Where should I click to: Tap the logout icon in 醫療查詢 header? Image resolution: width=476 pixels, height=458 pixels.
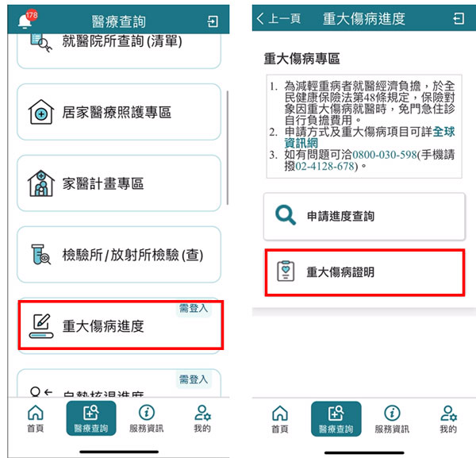[213, 21]
